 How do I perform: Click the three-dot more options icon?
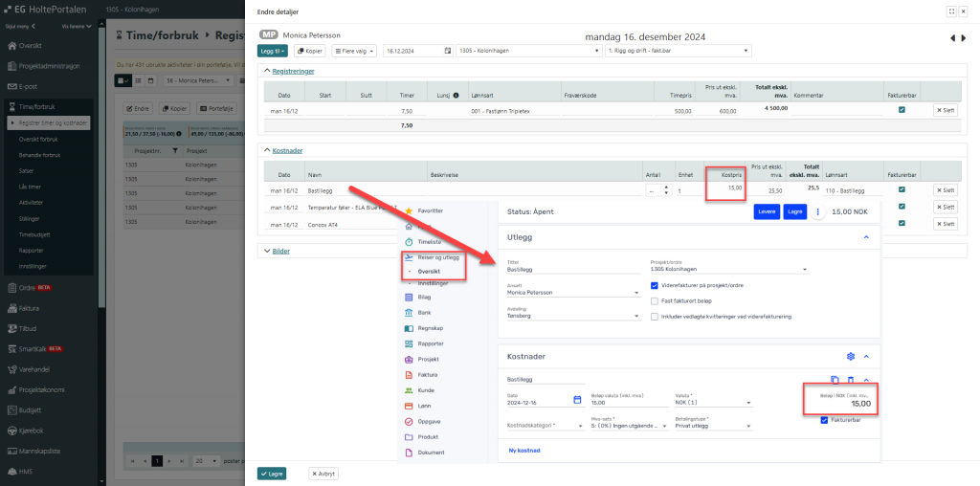click(817, 211)
